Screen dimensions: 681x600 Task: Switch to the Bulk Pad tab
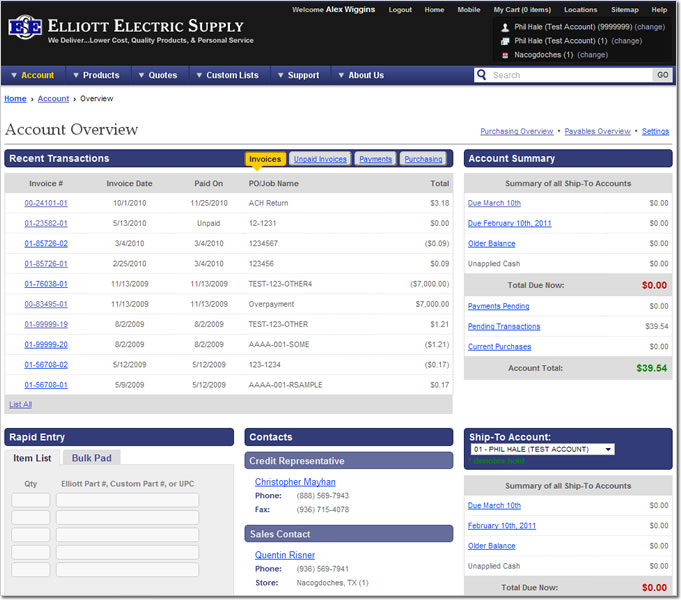click(92, 458)
